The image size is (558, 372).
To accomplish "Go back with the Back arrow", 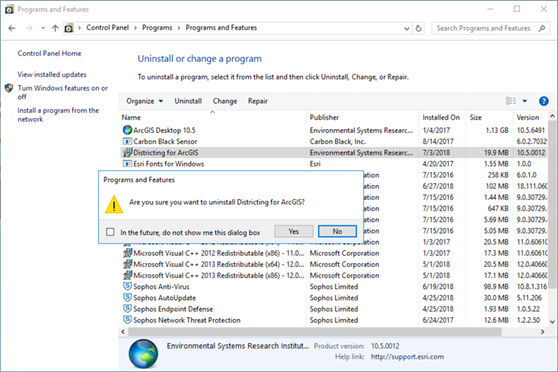I will 12,28.
